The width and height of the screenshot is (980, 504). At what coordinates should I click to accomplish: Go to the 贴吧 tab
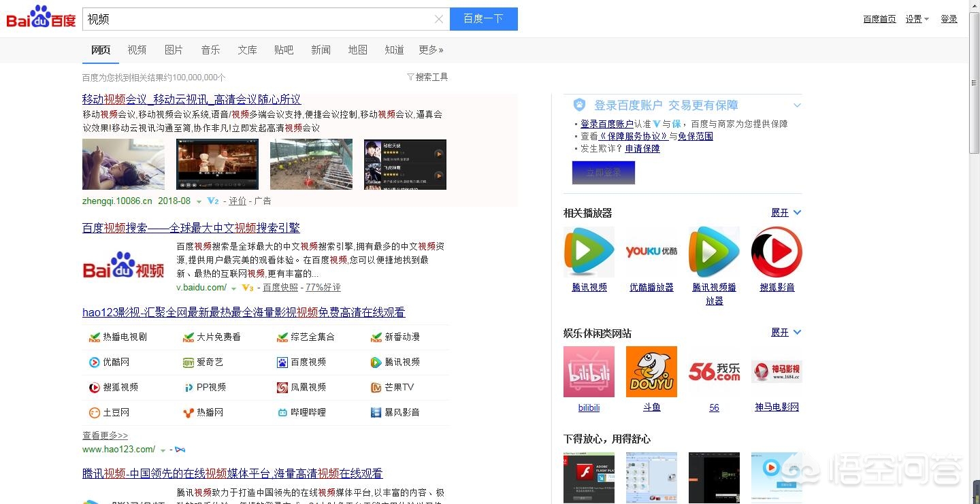[284, 50]
